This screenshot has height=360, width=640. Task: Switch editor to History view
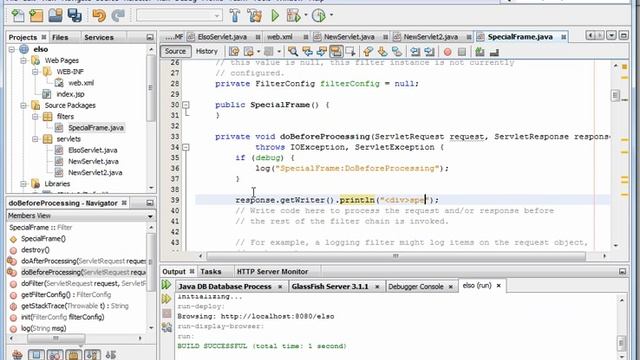(207, 51)
